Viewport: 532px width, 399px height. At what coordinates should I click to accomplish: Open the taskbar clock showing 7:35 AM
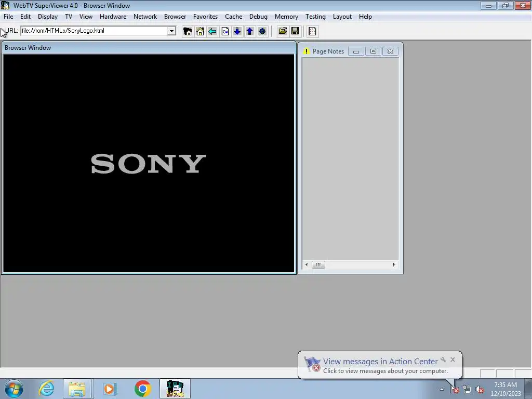pyautogui.click(x=506, y=389)
